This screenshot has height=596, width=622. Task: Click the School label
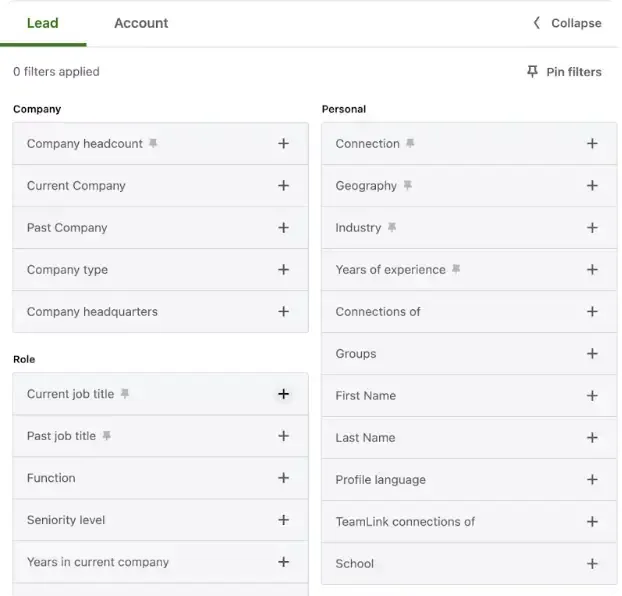click(355, 564)
